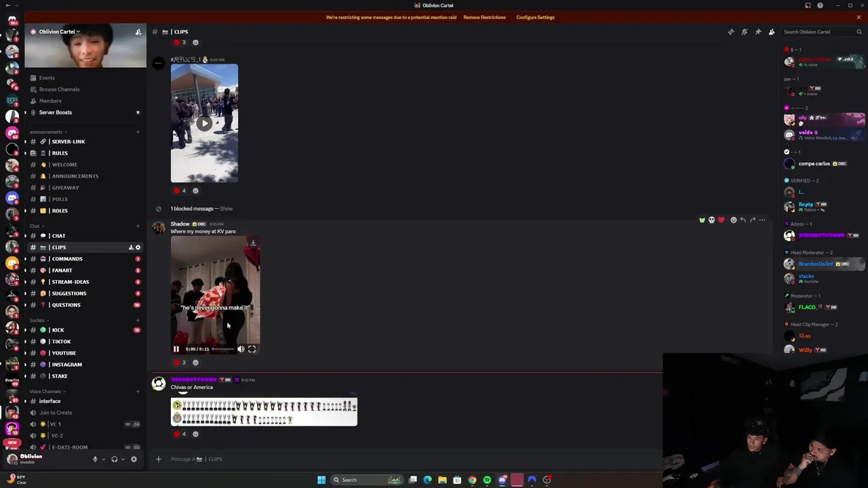The image size is (868, 488).
Task: Click Configure Settings in the raid banner
Action: coord(535,17)
